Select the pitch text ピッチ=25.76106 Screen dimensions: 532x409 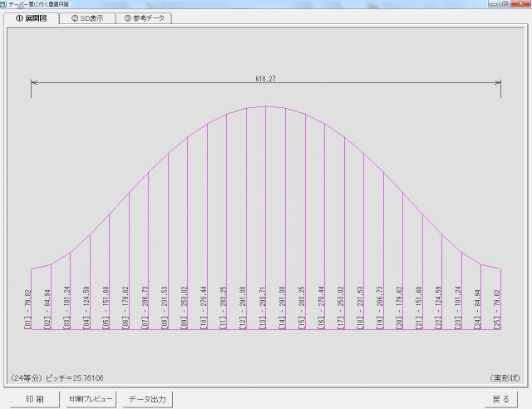(x=74, y=377)
